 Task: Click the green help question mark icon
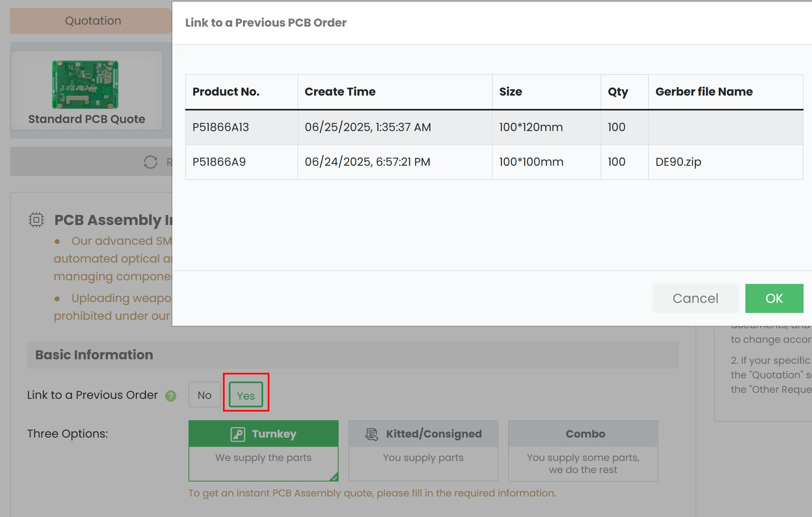tap(171, 396)
